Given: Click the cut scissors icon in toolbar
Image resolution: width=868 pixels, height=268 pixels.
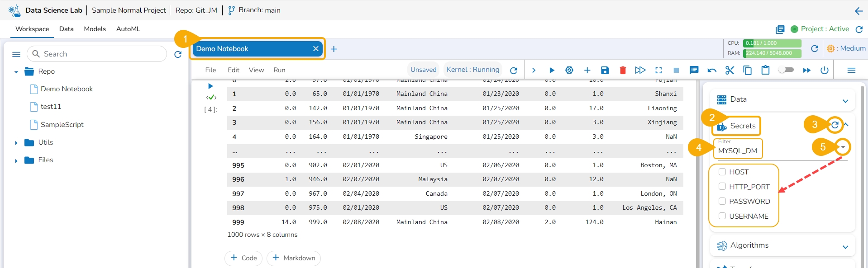Looking at the screenshot, I should [x=730, y=70].
